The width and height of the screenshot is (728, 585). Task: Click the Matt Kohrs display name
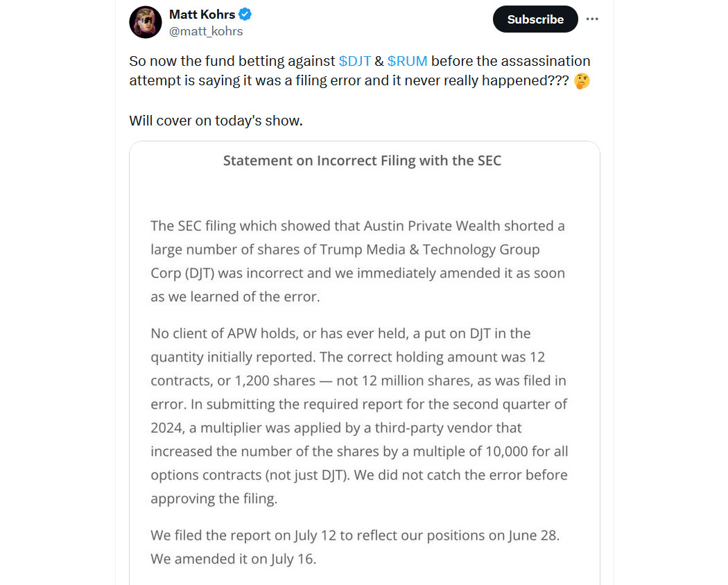(202, 15)
